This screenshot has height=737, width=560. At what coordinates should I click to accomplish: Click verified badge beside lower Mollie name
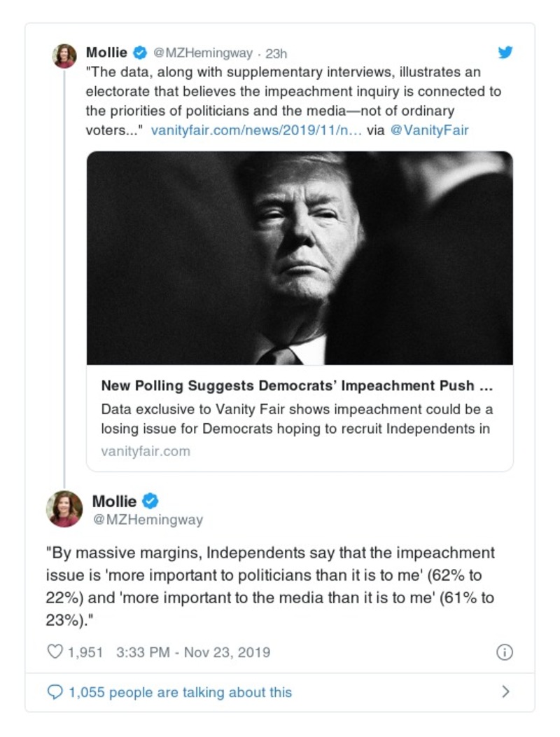point(150,501)
